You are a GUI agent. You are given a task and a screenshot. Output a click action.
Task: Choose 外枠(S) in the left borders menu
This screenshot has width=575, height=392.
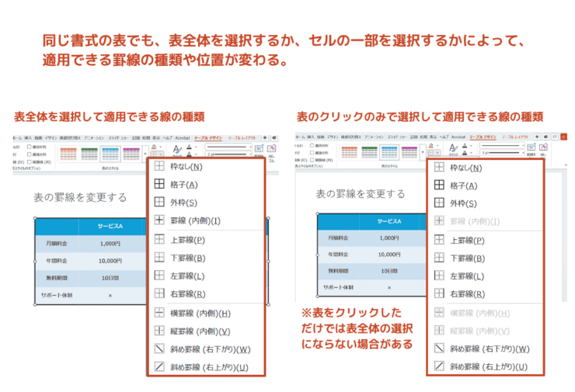[206, 203]
